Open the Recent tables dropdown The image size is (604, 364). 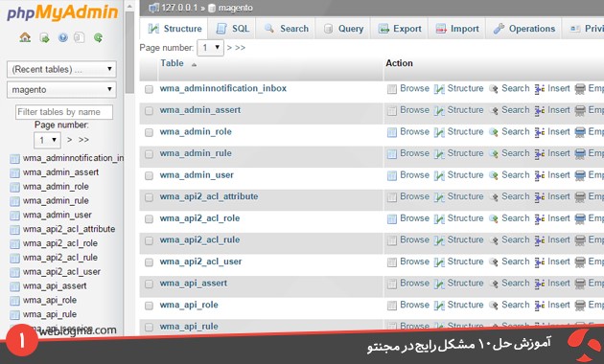click(x=61, y=69)
